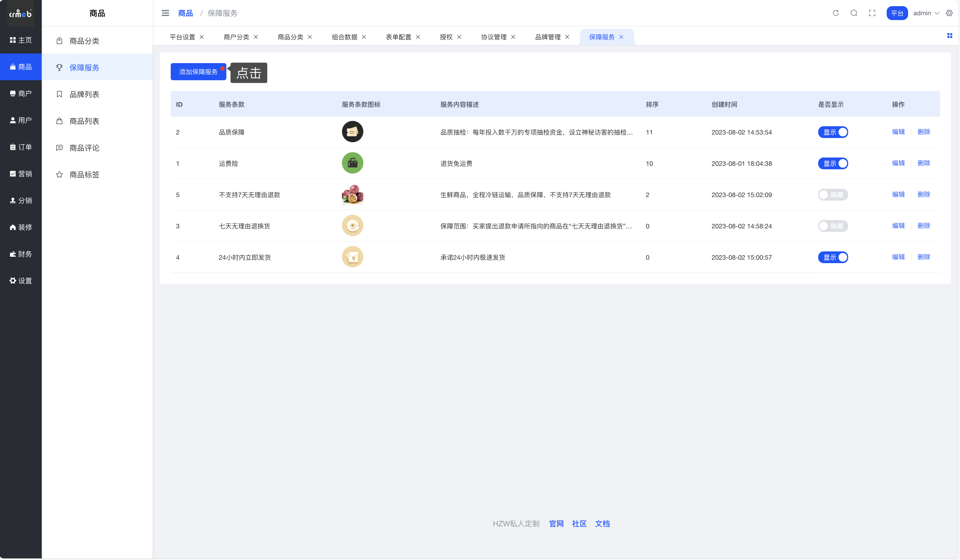Click the tabs grid icon at right
Screen dimensions: 960x560
tap(949, 36)
